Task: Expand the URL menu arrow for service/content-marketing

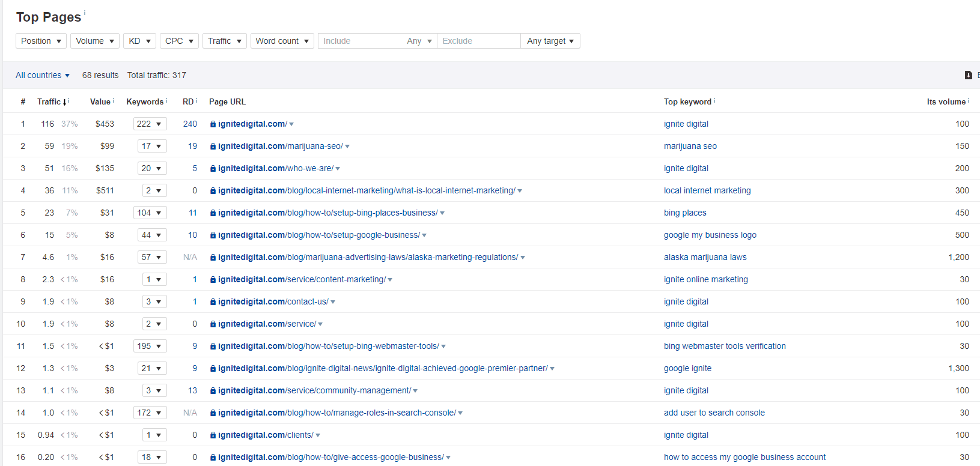Action: click(390, 280)
